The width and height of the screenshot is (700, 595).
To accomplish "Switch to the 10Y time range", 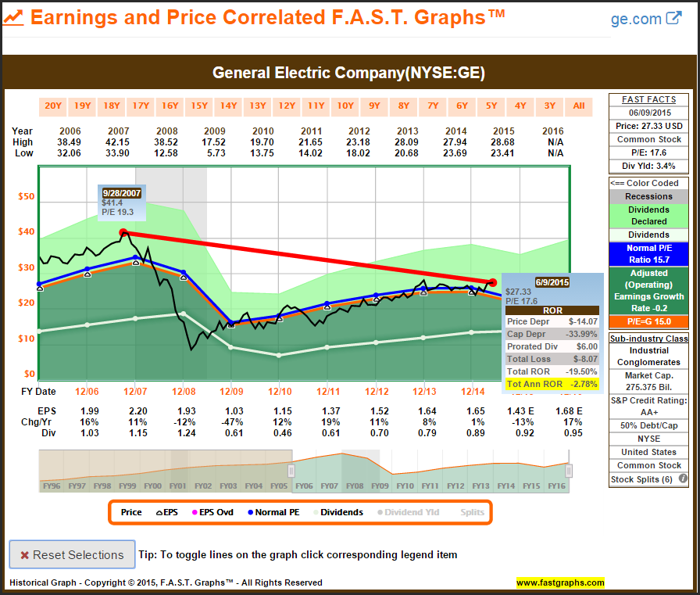I will (345, 106).
